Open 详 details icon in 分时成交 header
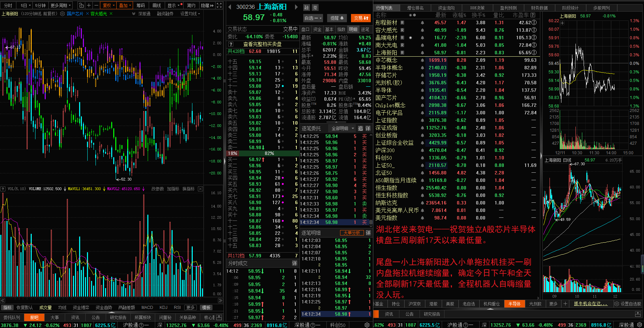This screenshot has height=328, width=644. (294, 263)
